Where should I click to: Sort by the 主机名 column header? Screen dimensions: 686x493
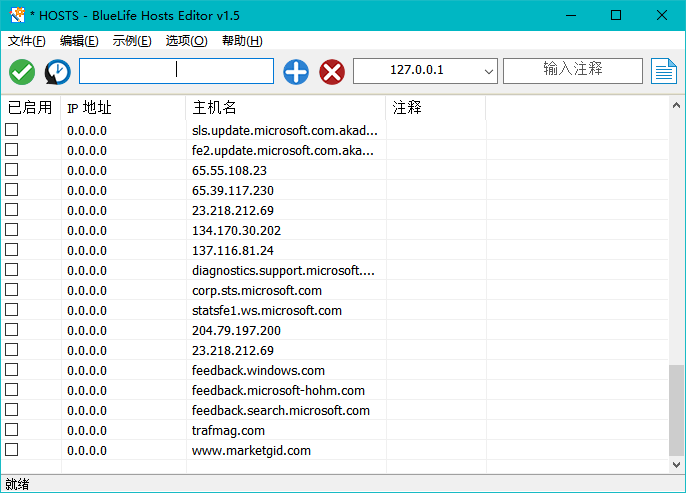tap(286, 108)
